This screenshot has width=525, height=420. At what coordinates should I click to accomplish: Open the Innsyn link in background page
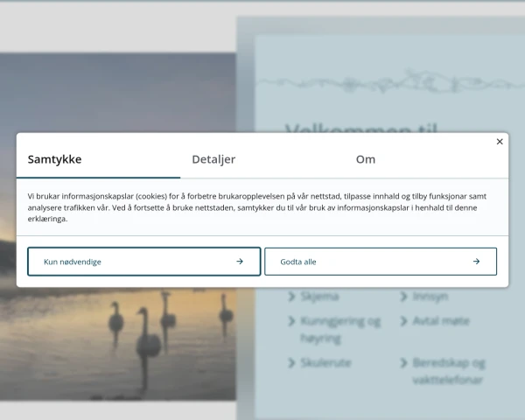pyautogui.click(x=430, y=297)
